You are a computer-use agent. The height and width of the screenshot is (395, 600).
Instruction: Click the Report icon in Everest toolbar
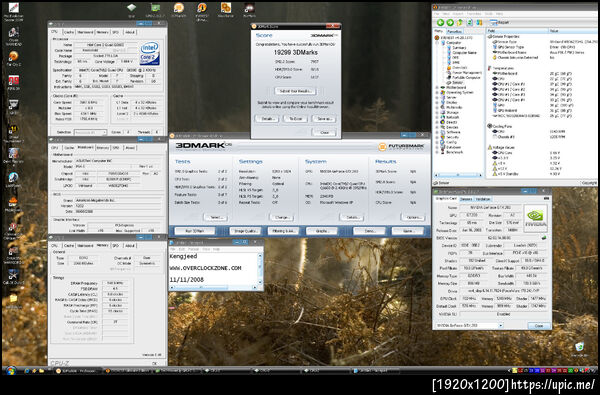[x=499, y=23]
